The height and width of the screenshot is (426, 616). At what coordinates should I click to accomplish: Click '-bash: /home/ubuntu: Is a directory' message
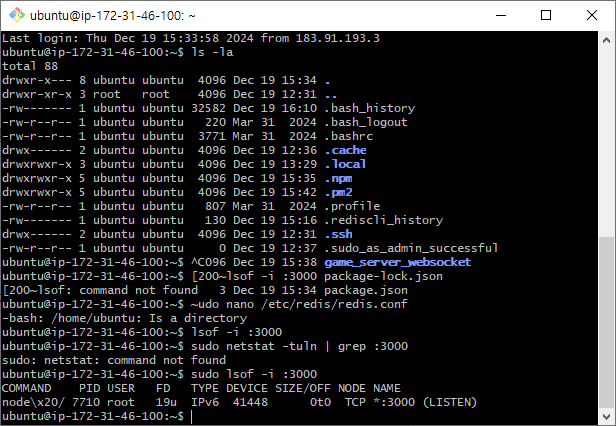tap(125, 318)
